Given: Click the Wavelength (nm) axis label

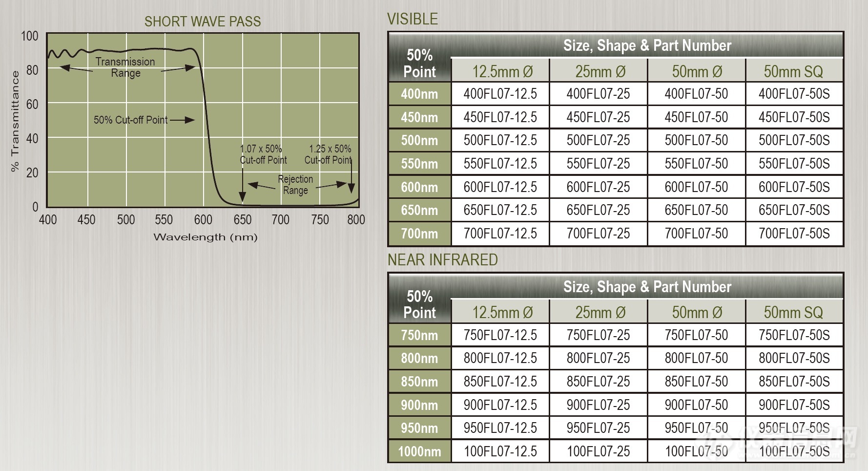Looking at the screenshot, I should tap(205, 237).
